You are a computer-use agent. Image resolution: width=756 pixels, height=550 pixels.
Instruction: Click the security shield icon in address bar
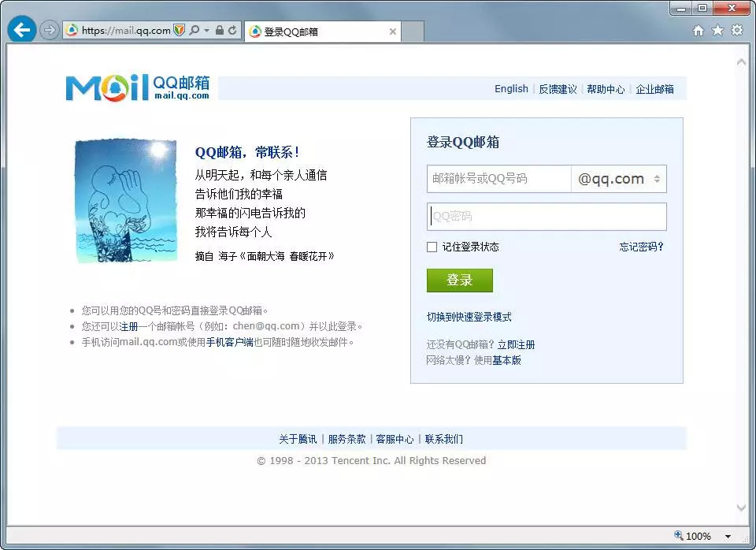180,31
